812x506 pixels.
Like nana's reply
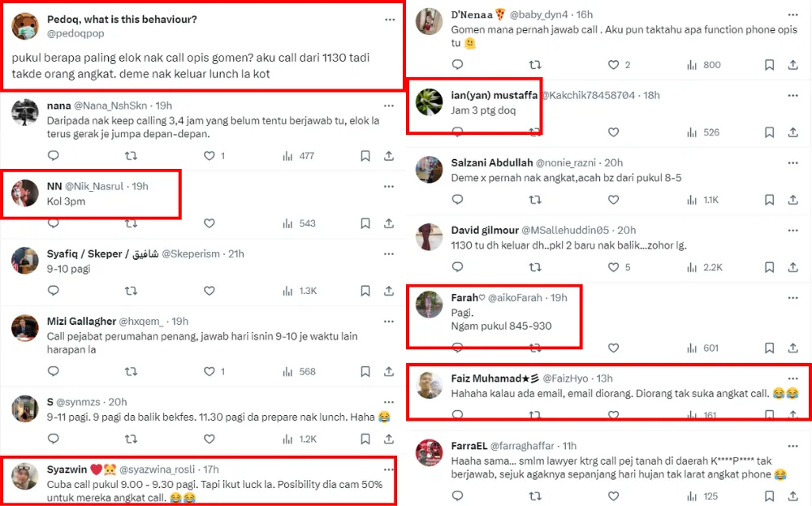[209, 156]
